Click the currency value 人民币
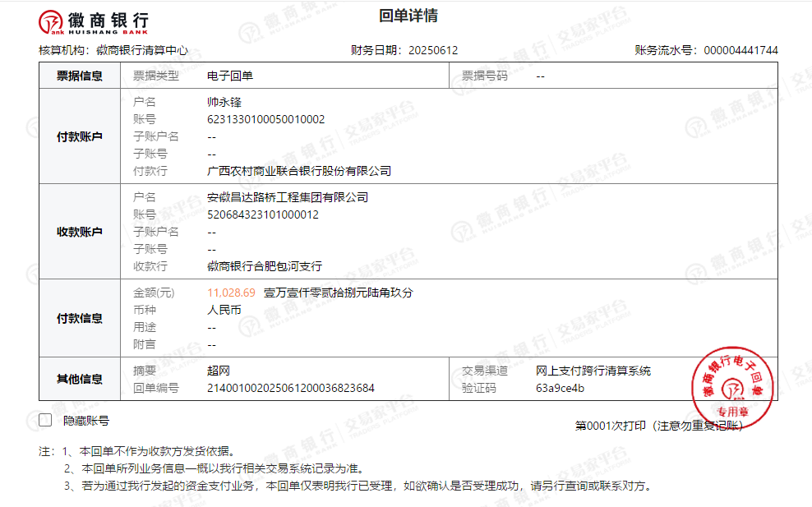 (x=224, y=311)
